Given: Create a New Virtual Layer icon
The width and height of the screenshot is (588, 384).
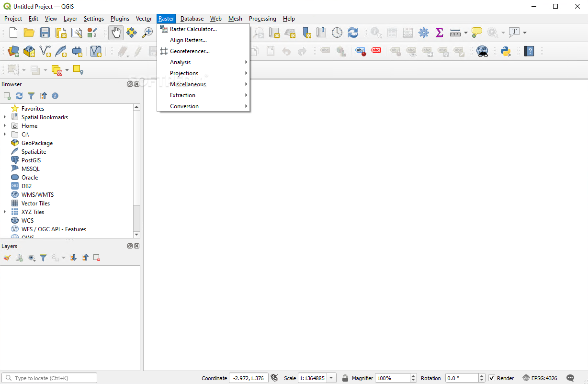Looking at the screenshot, I should click(x=96, y=51).
